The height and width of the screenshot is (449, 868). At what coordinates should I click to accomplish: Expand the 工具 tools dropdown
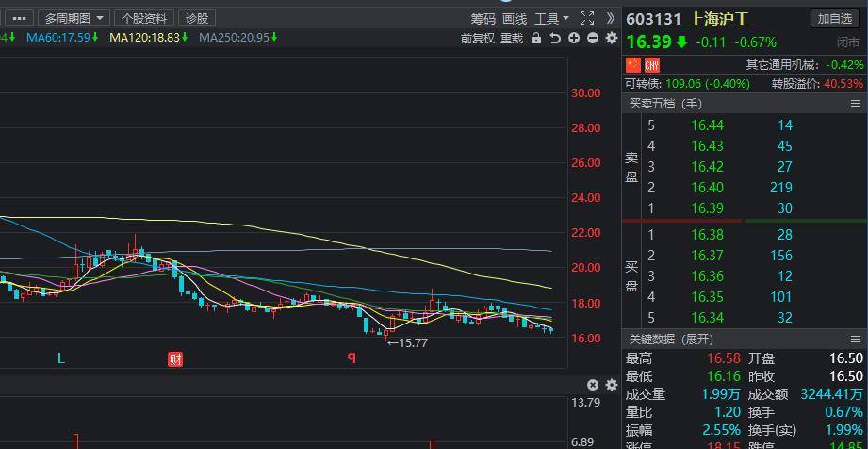tap(551, 18)
